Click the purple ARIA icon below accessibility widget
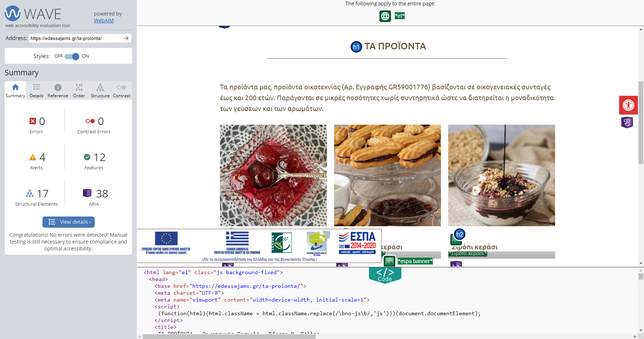The width and height of the screenshot is (644, 339). (627, 122)
